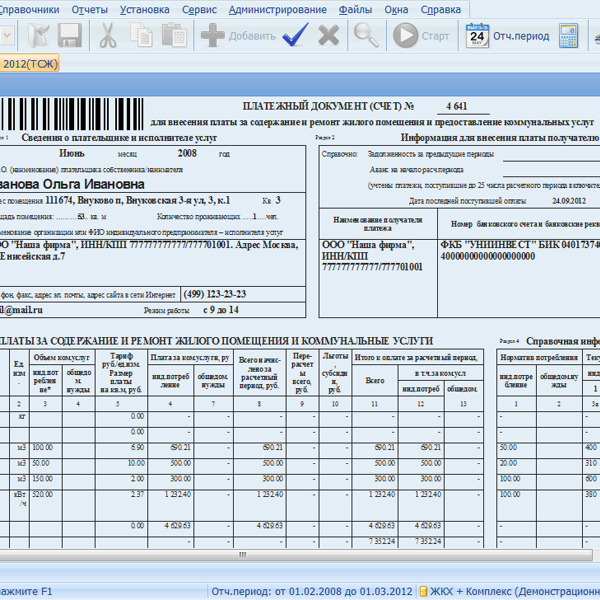Viewport: 600px width, 600px height.
Task: Click the magnifying glass search icon
Action: coord(367,36)
